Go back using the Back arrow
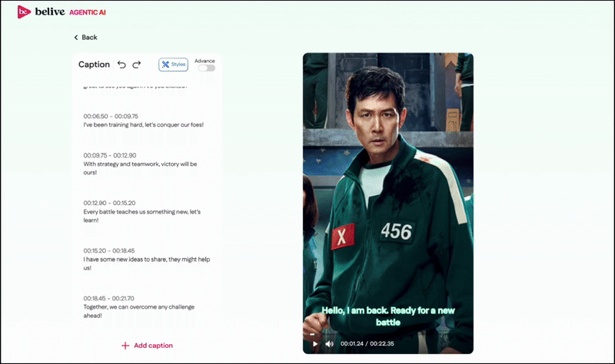 pyautogui.click(x=85, y=37)
